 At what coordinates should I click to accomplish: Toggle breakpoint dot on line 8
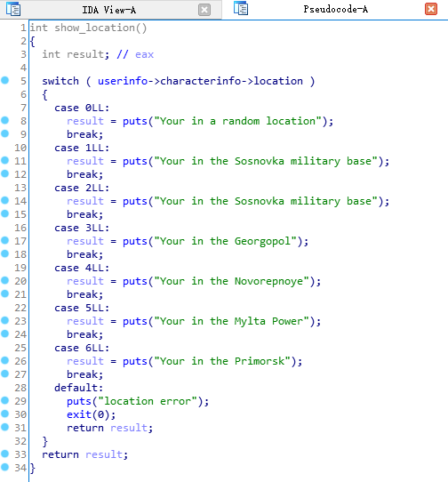[5, 121]
